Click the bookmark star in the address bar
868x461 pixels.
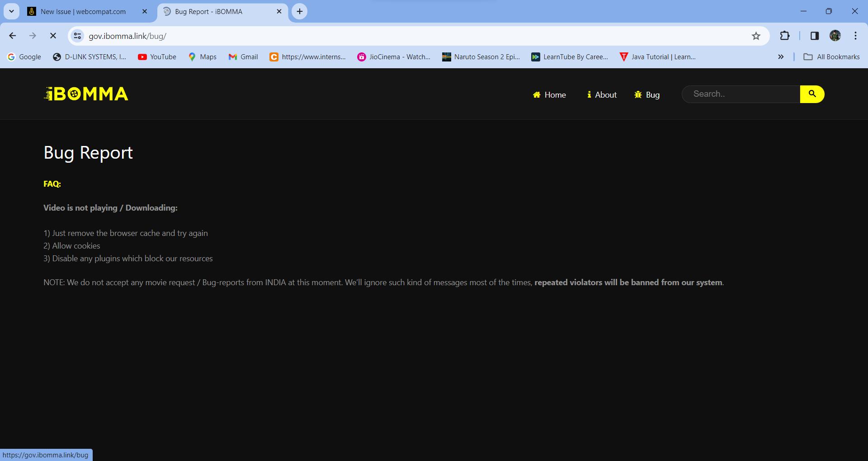[756, 36]
